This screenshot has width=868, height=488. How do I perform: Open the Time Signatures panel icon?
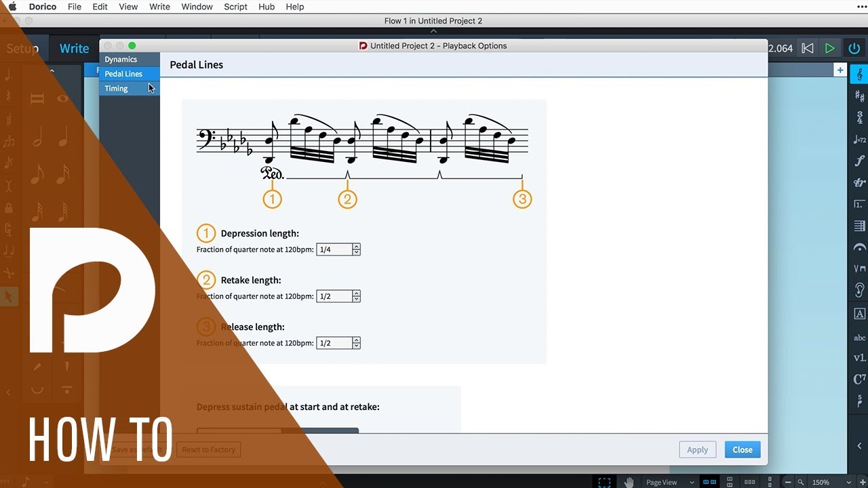[859, 118]
